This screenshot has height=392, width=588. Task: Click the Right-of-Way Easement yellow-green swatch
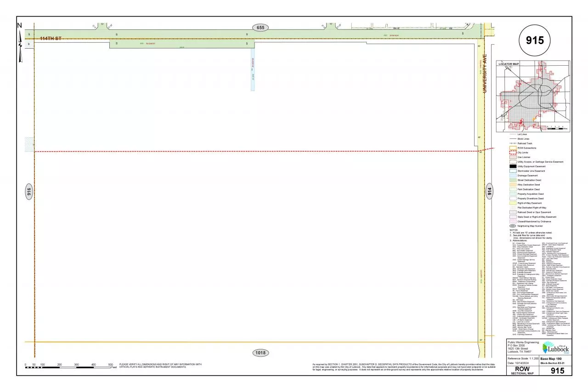(x=513, y=203)
